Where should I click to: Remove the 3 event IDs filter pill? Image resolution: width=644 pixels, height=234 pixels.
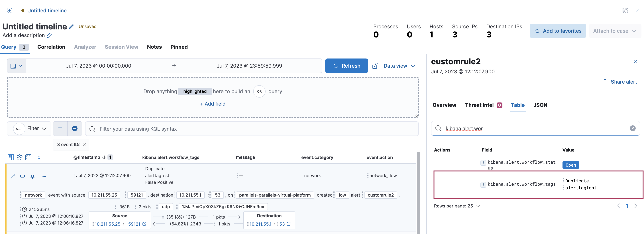(85, 144)
